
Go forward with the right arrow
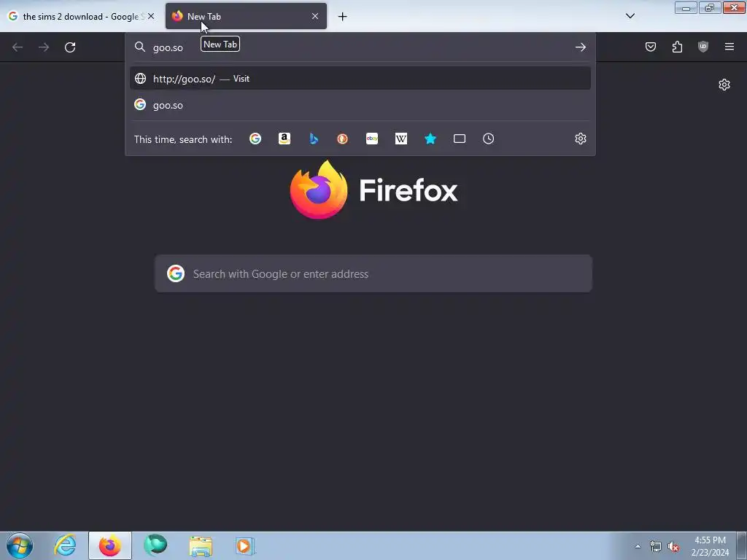[x=44, y=47]
